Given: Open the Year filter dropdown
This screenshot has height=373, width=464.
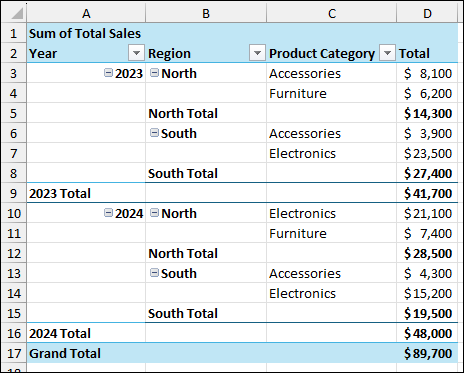Looking at the screenshot, I should tap(136, 53).
